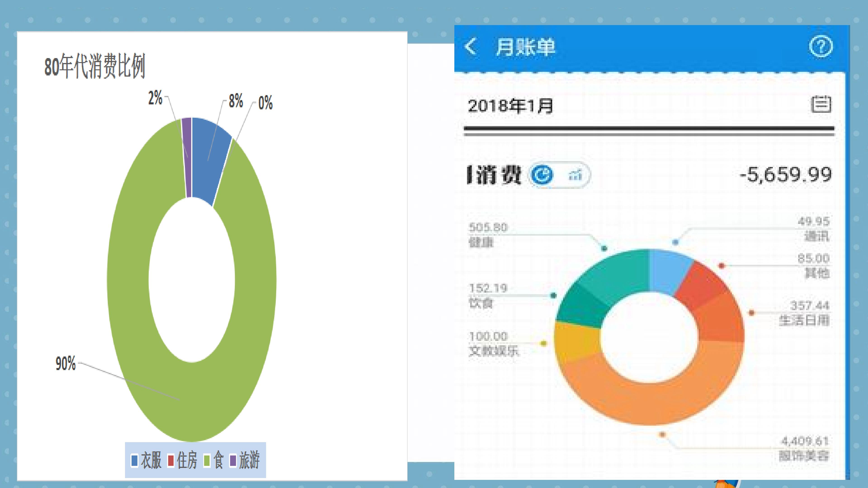This screenshot has width=868, height=488.
Task: Click the 0% data label
Action: [x=266, y=103]
